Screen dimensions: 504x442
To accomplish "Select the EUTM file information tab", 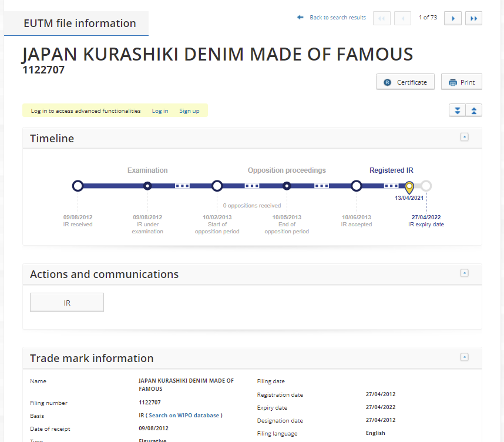I will pos(76,24).
